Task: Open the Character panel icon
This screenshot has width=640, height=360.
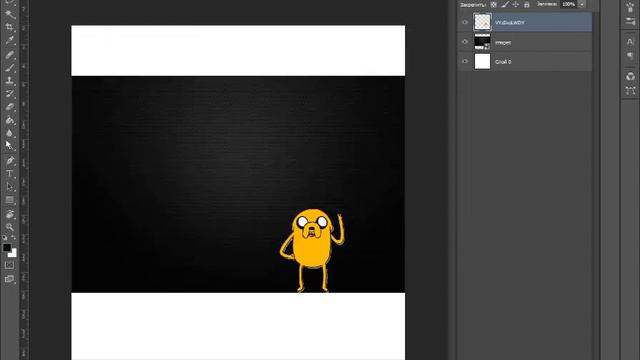Action: pyautogui.click(x=630, y=41)
